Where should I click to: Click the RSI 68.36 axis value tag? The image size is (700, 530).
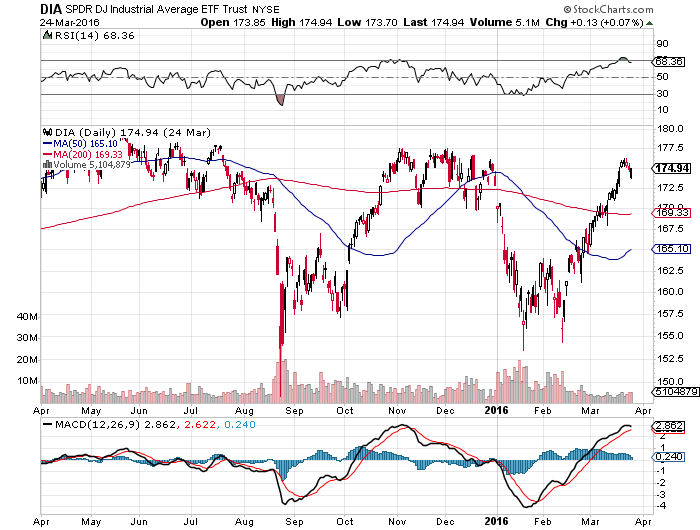pos(668,61)
